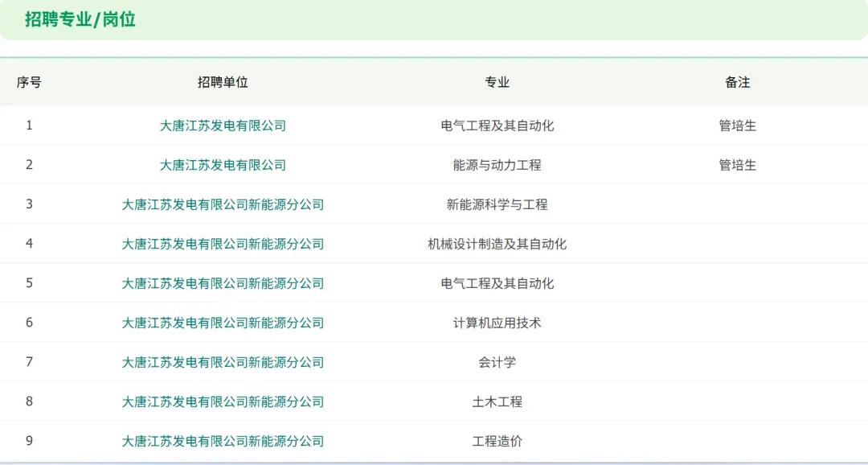The width and height of the screenshot is (868, 465).
Task: Open 新能源分公司 link in row 7 (会计学)
Action: pyautogui.click(x=223, y=363)
